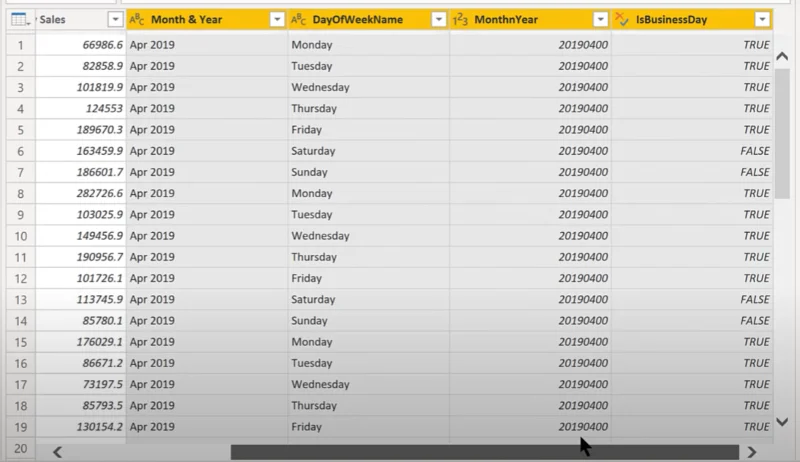The height and width of the screenshot is (462, 800).
Task: Click the ABC text type icon of Month & Year
Action: [137, 19]
